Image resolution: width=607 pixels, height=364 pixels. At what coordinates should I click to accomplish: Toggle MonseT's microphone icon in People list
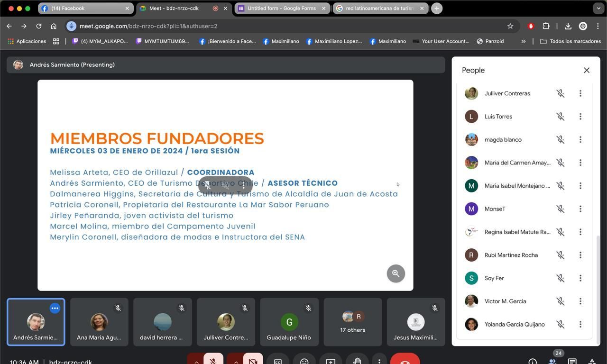(x=561, y=209)
